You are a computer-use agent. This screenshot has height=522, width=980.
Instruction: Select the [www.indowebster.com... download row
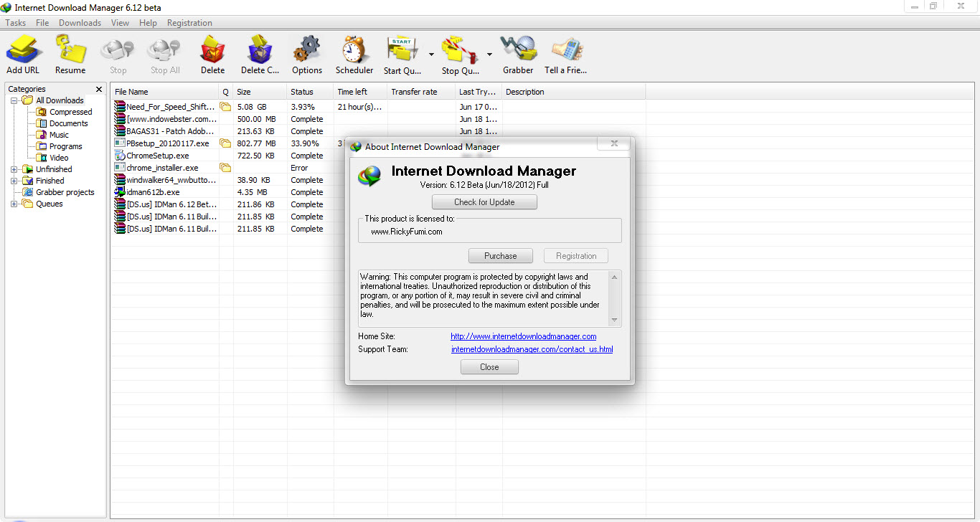pos(171,119)
